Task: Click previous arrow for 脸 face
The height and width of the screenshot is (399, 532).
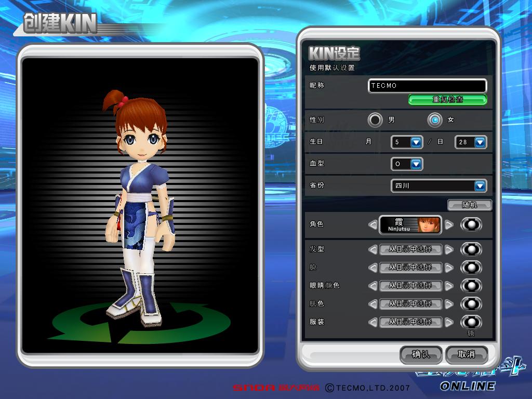Action: [x=373, y=268]
